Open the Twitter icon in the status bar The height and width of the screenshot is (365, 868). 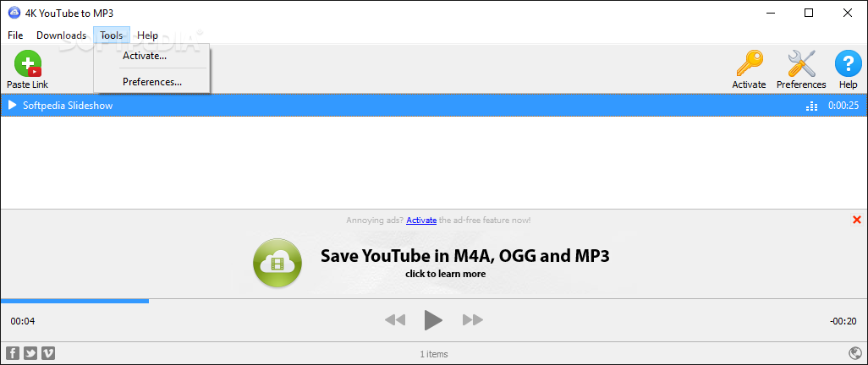30,353
